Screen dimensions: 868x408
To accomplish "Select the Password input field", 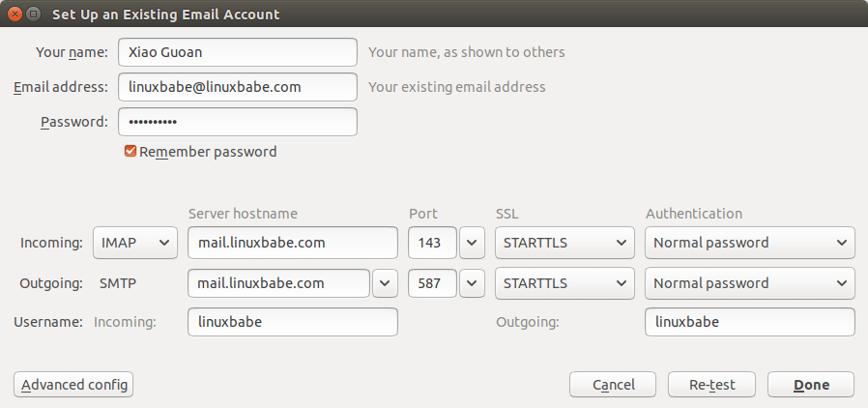I will (x=237, y=122).
